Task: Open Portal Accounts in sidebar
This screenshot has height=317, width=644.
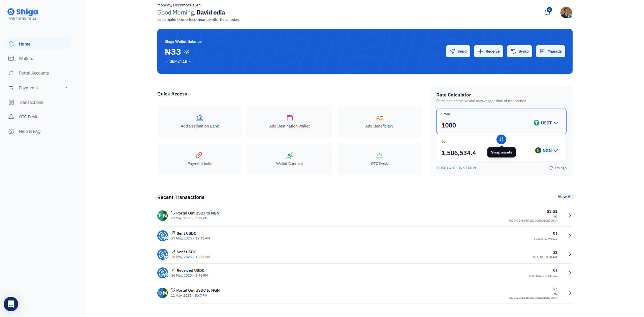Action: click(37, 73)
